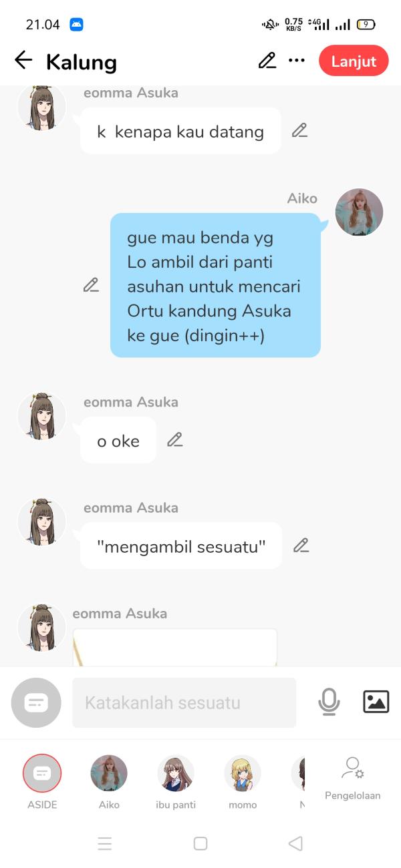This screenshot has width=401, height=868.
Task: Open the image picker icon
Action: tap(376, 702)
